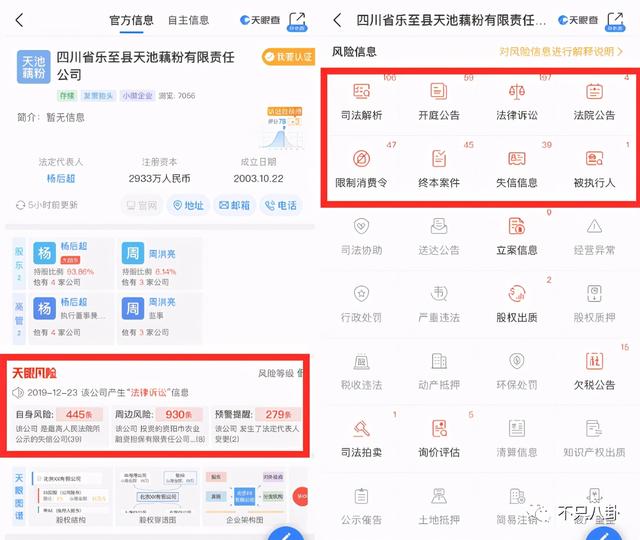The image size is (640, 540).
Task: Open 股权质押 risk item
Action: coord(594,304)
